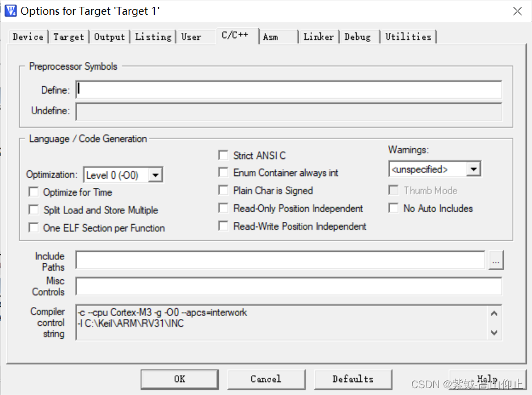Click the Define input field
Image resolution: width=532 pixels, height=395 pixels.
click(x=289, y=90)
